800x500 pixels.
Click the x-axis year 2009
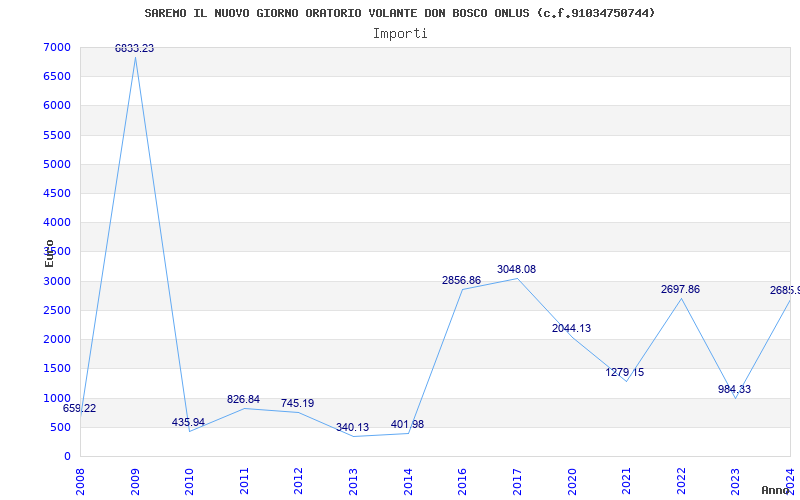135,482
